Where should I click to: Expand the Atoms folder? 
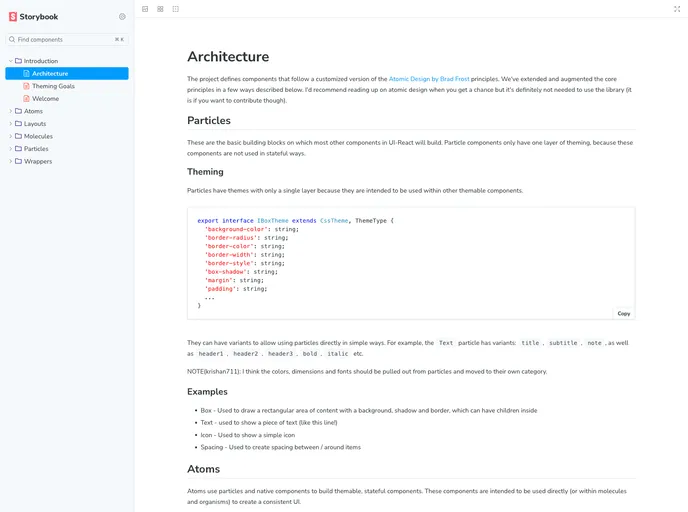[x=11, y=111]
